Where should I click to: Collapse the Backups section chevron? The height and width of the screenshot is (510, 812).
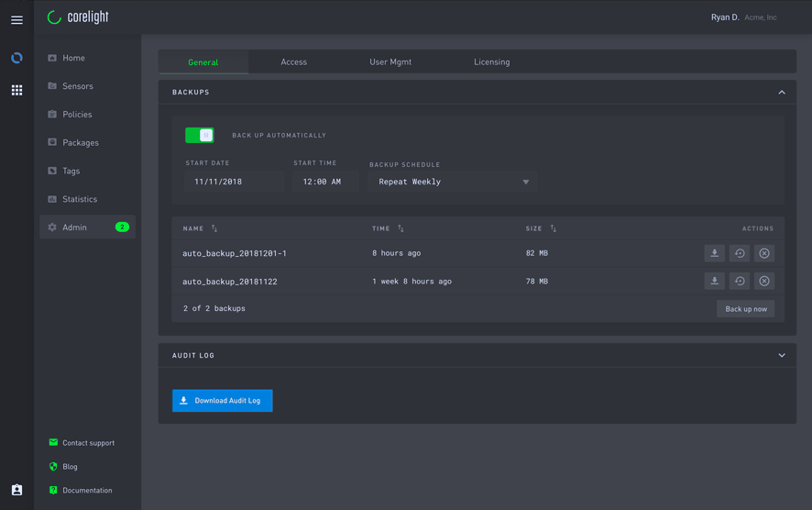(x=782, y=93)
